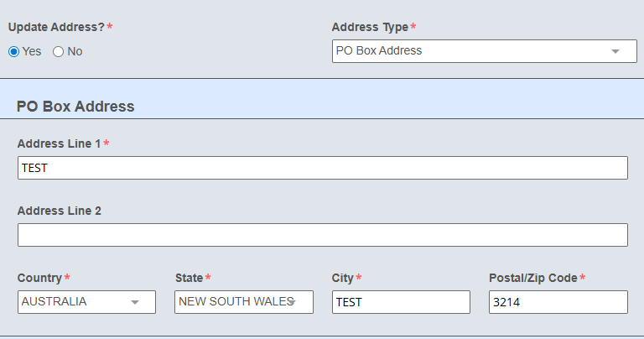This screenshot has height=339, width=644.
Task: Click the State dropdown arrow icon
Action: click(292, 302)
